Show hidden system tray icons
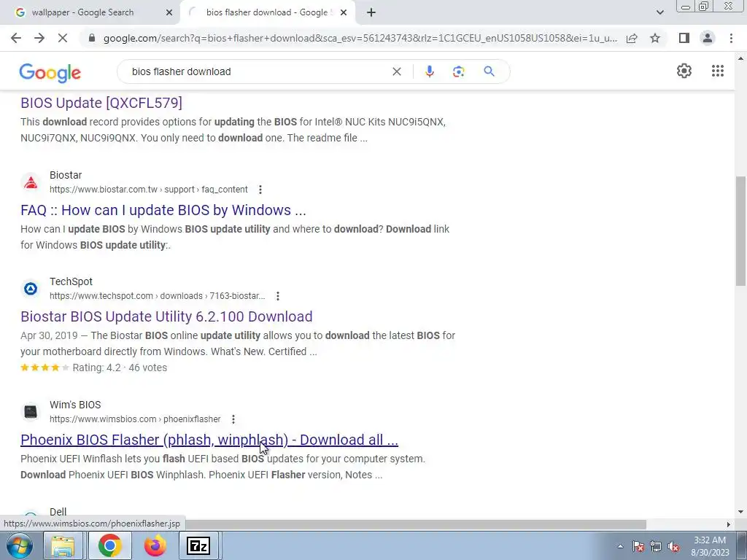Viewport: 747px width, 560px height. click(x=620, y=546)
